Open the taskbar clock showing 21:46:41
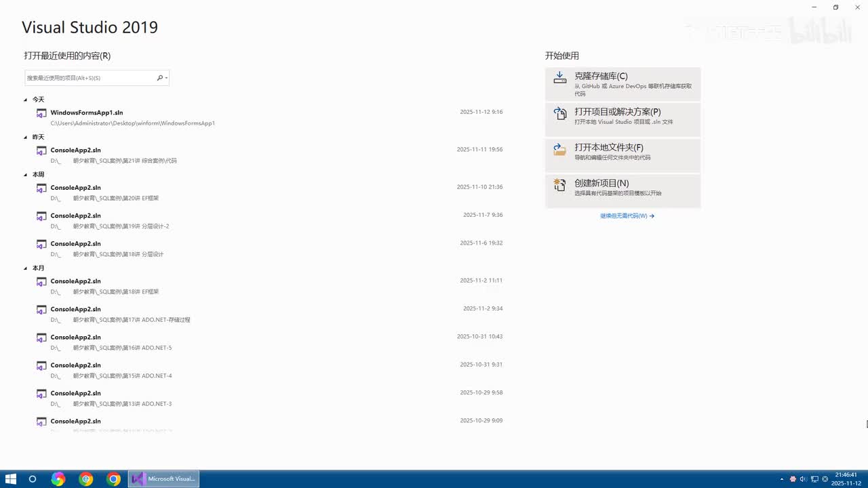868x488 pixels. click(x=846, y=479)
